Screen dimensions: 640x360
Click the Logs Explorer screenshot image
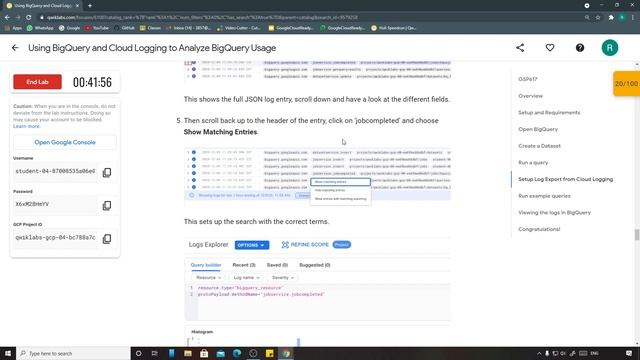point(318,279)
